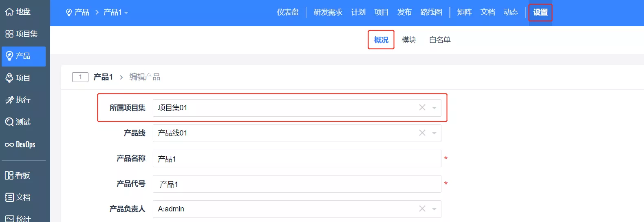Screen dimensions: 644x222
Task: Clear the 产品线 field with X
Action: click(422, 133)
